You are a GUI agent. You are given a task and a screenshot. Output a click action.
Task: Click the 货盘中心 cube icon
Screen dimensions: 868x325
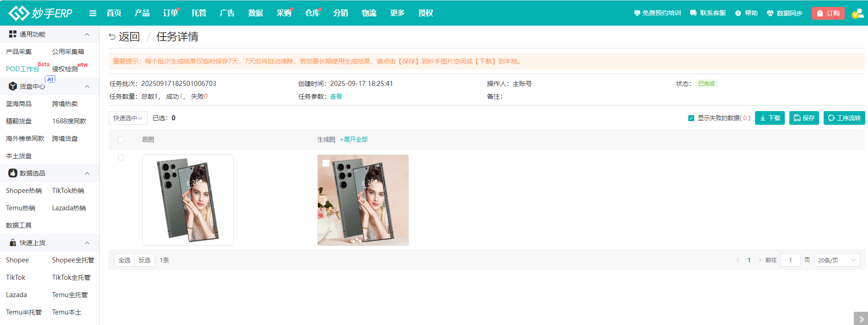pyautogui.click(x=13, y=86)
